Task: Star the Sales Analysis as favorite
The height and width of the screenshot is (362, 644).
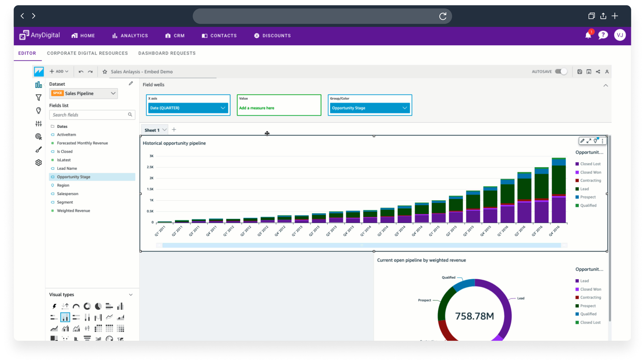Action: point(105,72)
